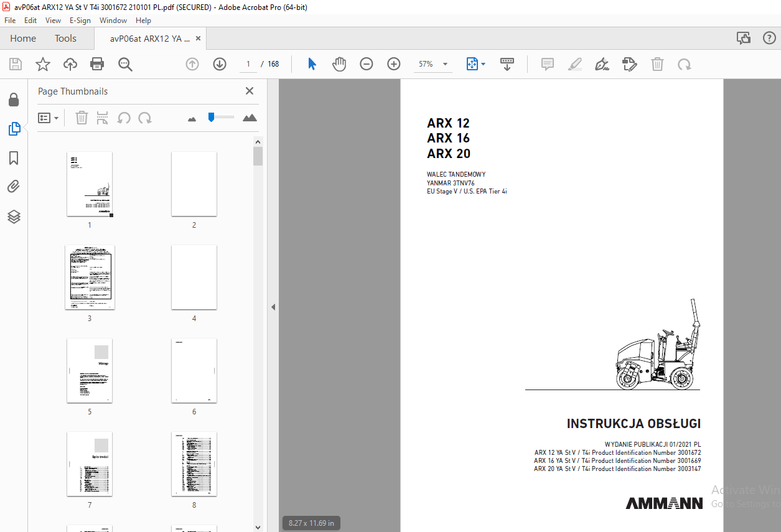Switch to the Tools tab
This screenshot has height=532, width=781.
tap(65, 38)
